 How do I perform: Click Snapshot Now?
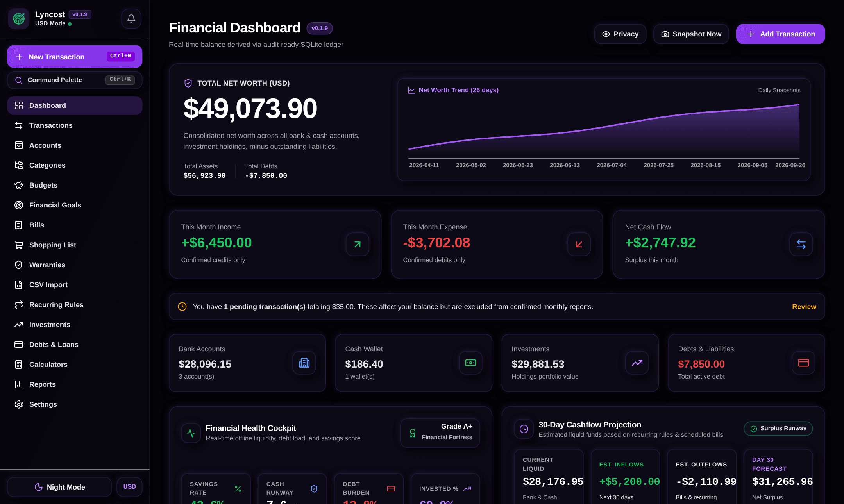click(691, 34)
